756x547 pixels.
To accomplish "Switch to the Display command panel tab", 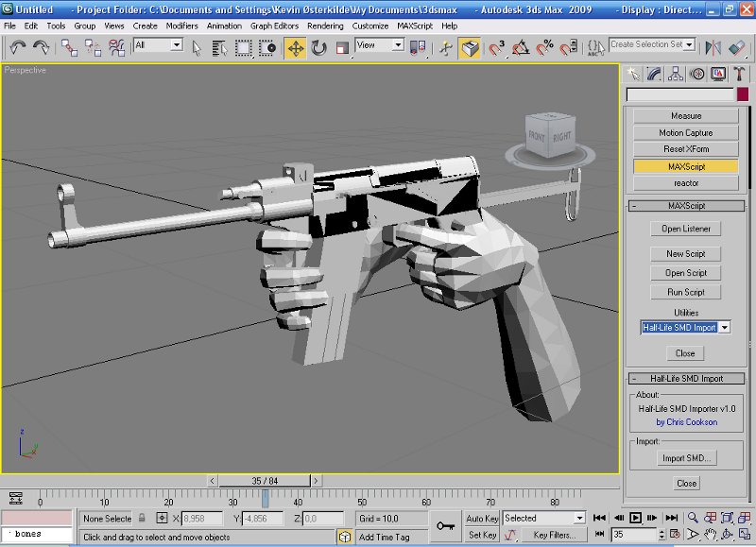I will click(x=718, y=74).
